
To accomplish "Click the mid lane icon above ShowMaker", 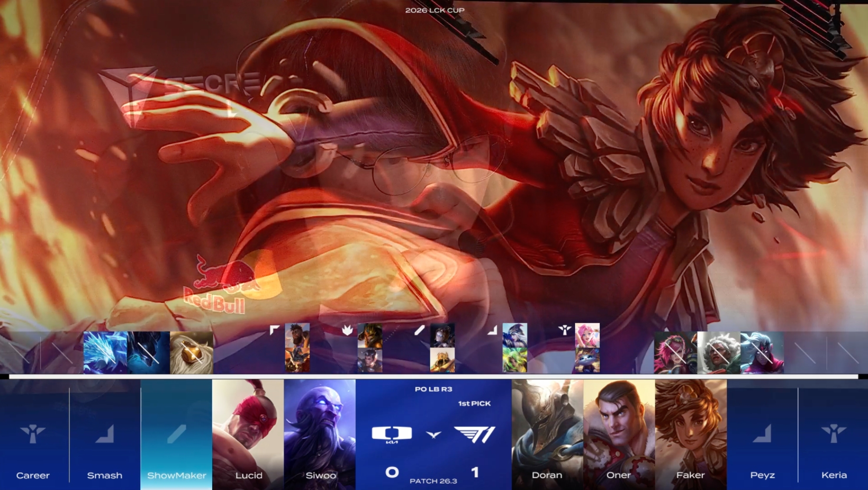I will point(176,434).
